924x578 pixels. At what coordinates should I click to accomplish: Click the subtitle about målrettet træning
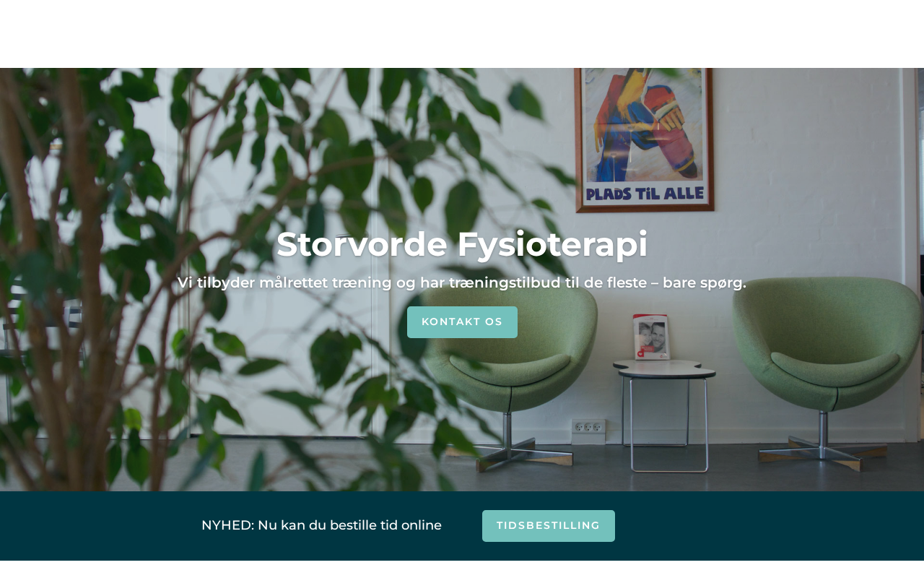462,282
